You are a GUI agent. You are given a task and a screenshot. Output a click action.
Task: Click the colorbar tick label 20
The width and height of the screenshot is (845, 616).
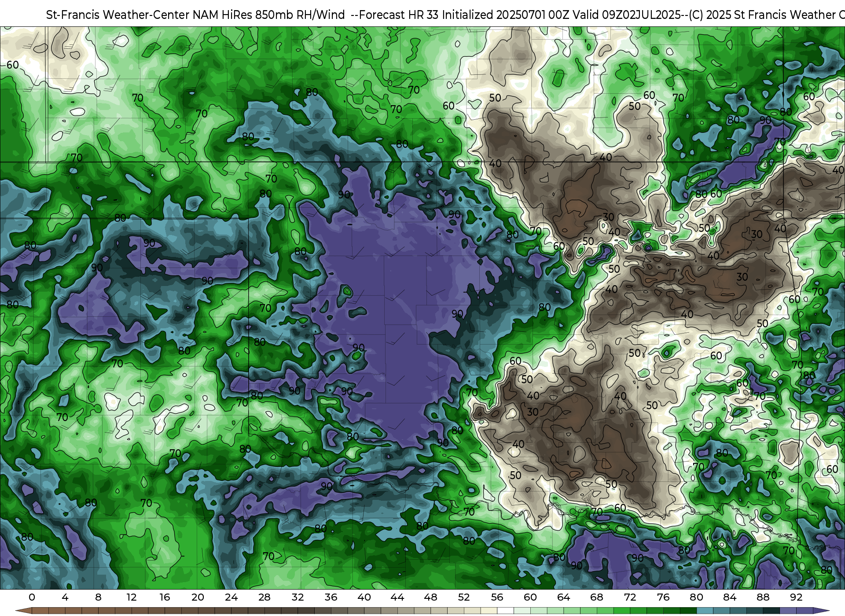click(198, 597)
